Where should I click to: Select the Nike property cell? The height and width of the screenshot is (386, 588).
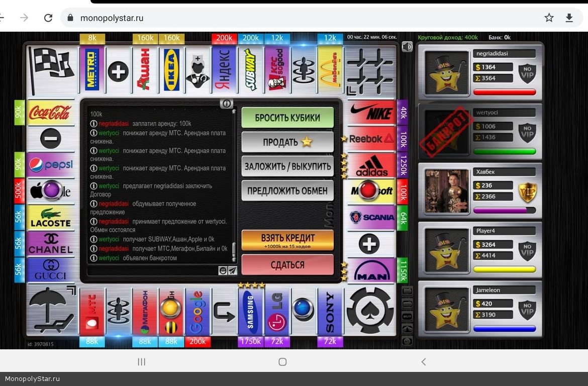[x=371, y=112]
